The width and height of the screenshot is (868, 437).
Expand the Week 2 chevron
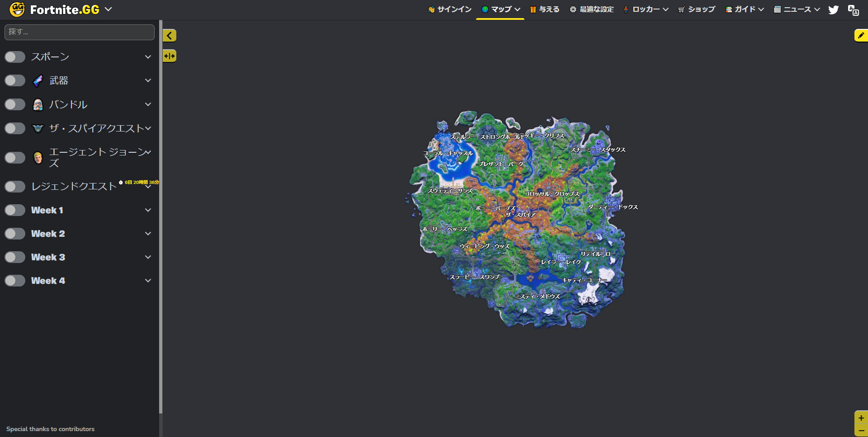[148, 234]
